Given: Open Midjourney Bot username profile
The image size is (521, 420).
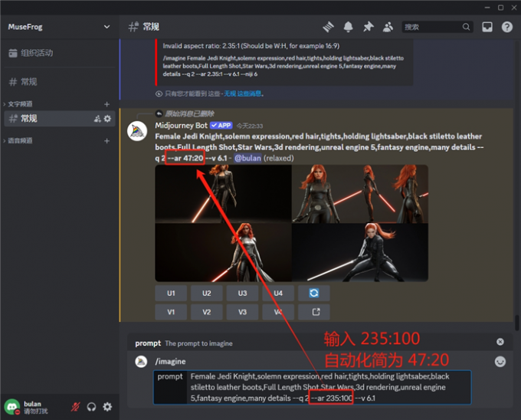Looking at the screenshot, I should [x=181, y=126].
